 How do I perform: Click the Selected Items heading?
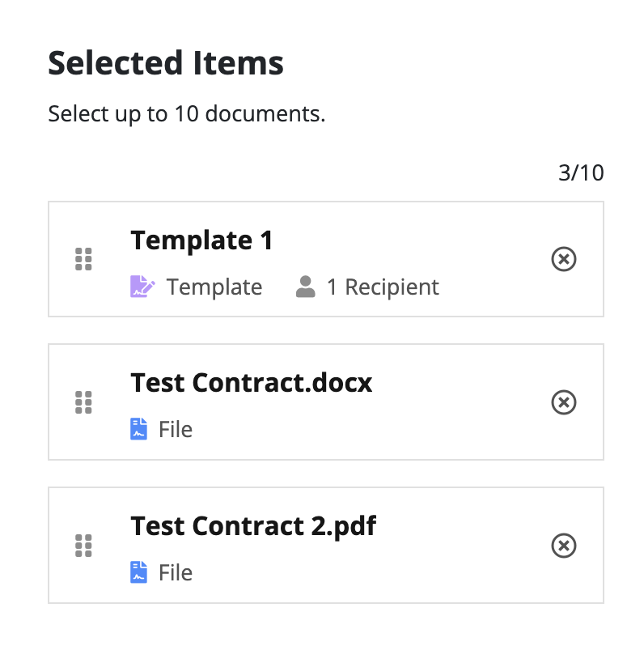[x=166, y=63]
